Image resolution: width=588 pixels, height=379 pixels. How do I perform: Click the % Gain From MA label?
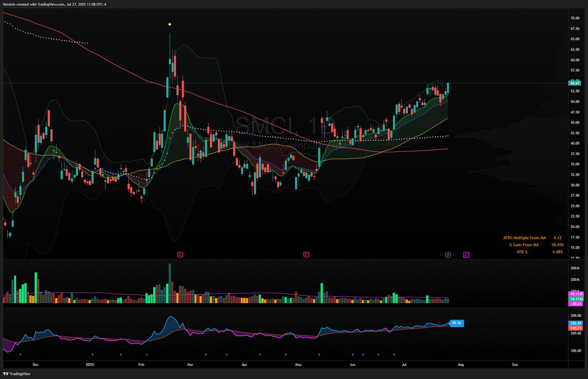524,245
